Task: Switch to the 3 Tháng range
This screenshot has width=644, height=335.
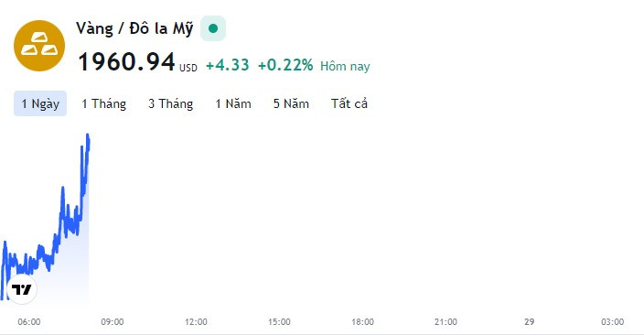Action: click(170, 103)
